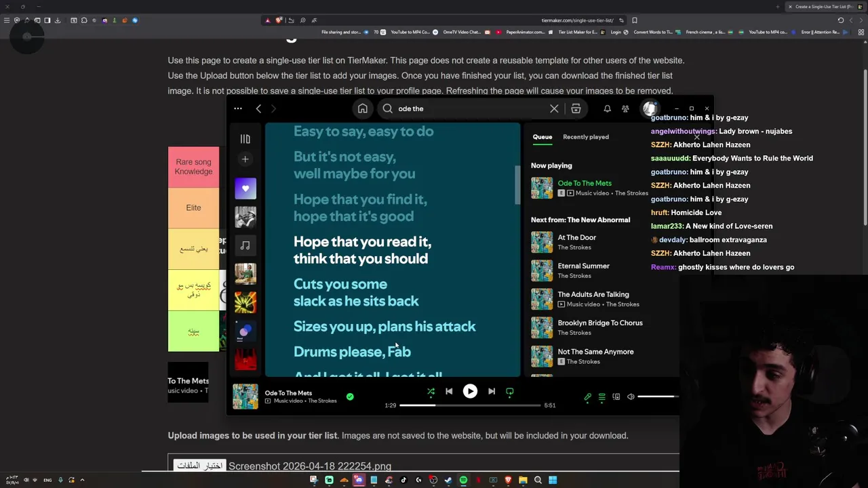This screenshot has width=868, height=488.
Task: Play the song in Spotify
Action: click(470, 391)
